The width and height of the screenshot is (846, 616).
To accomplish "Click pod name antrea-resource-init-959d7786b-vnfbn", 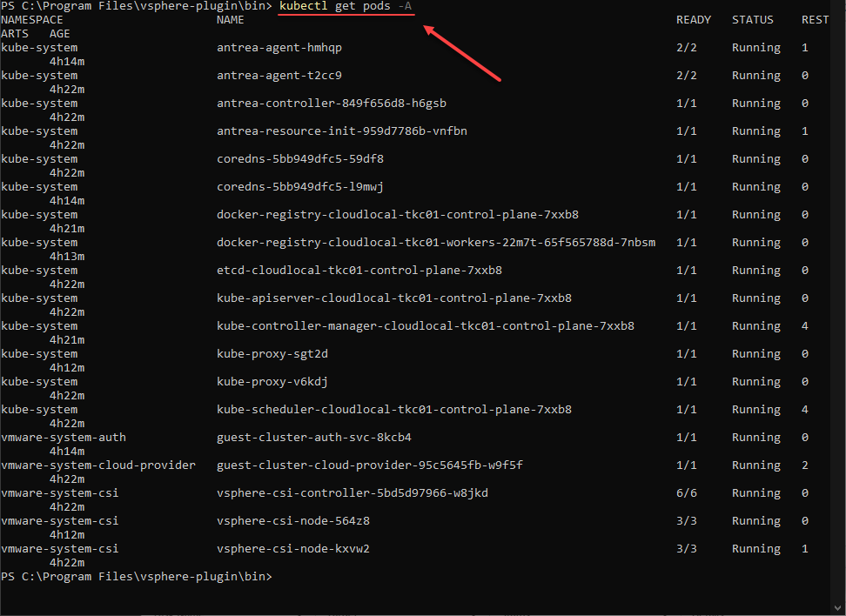I will pyautogui.click(x=342, y=131).
